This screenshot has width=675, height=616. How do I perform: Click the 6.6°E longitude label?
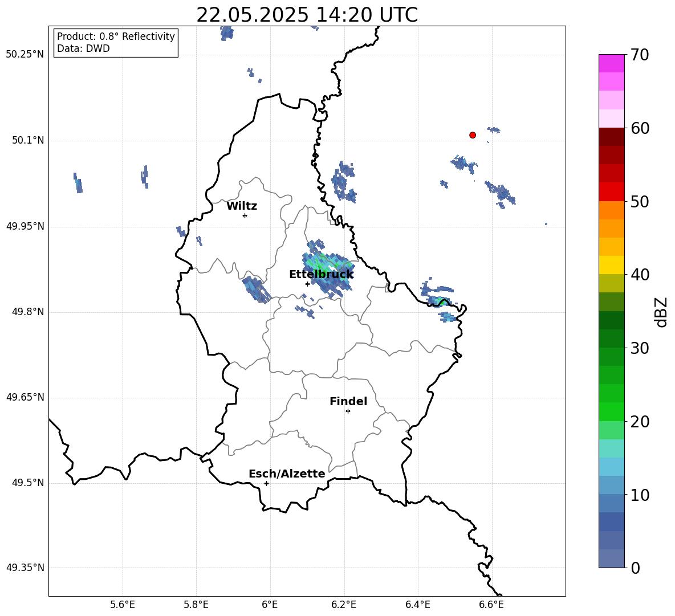click(x=491, y=605)
